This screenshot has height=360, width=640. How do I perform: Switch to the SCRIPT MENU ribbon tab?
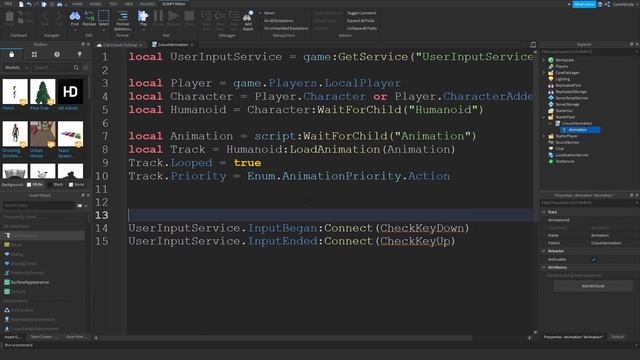pyautogui.click(x=173, y=4)
